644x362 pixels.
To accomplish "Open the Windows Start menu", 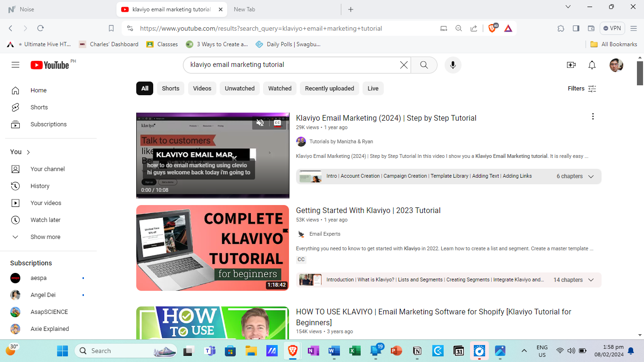I will [62, 351].
